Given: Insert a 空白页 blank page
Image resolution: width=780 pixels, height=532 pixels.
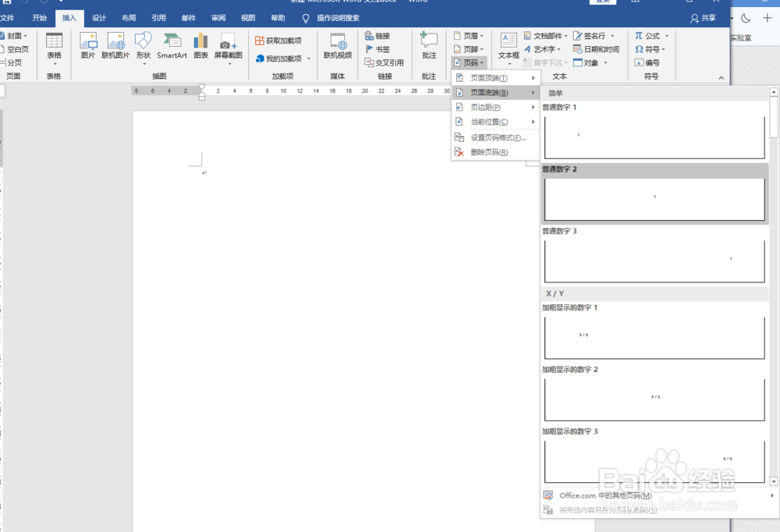Looking at the screenshot, I should point(14,49).
